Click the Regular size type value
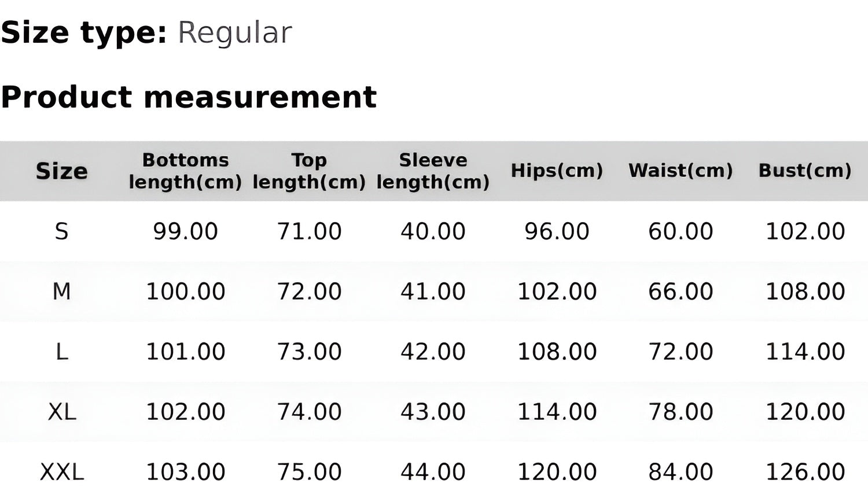The height and width of the screenshot is (502, 868). point(234,33)
